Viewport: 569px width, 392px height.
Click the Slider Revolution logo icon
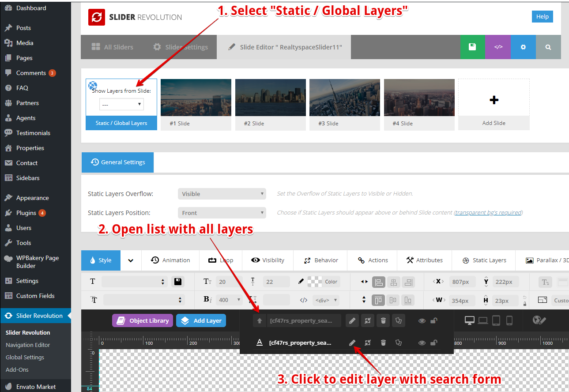(97, 17)
